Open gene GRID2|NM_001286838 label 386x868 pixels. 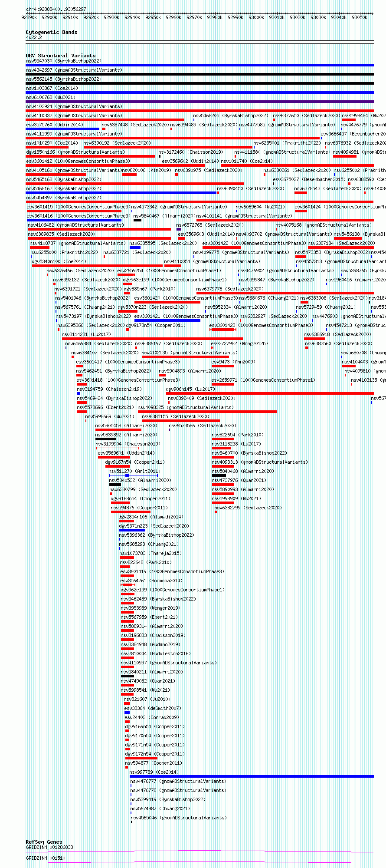[49, 847]
